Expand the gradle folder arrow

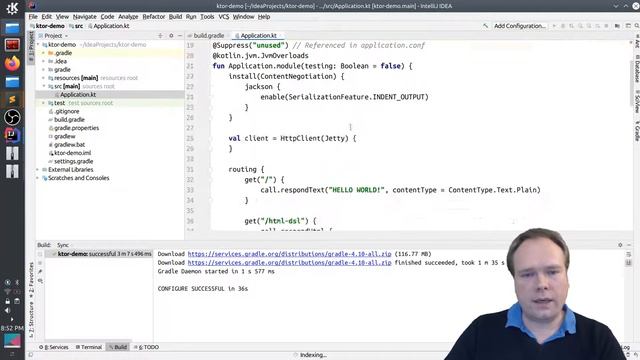click(44, 70)
